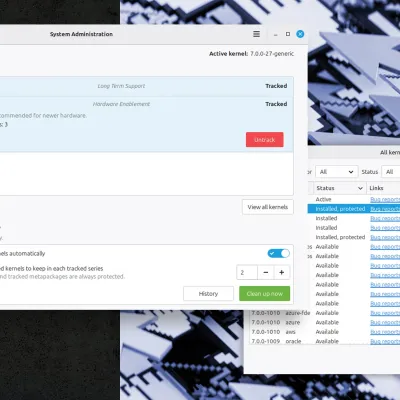Collapse the Hardware Enablement series row
Viewport: 400px width, 400px height.
coord(147,104)
